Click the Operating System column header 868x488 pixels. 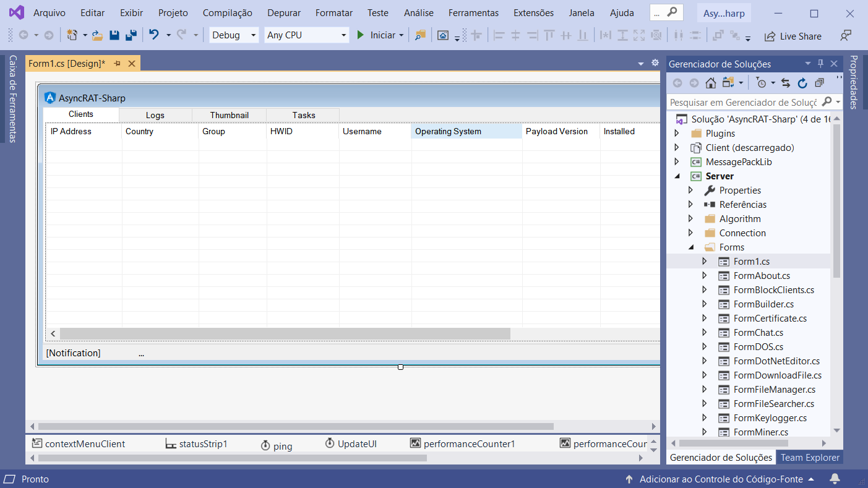(466, 131)
